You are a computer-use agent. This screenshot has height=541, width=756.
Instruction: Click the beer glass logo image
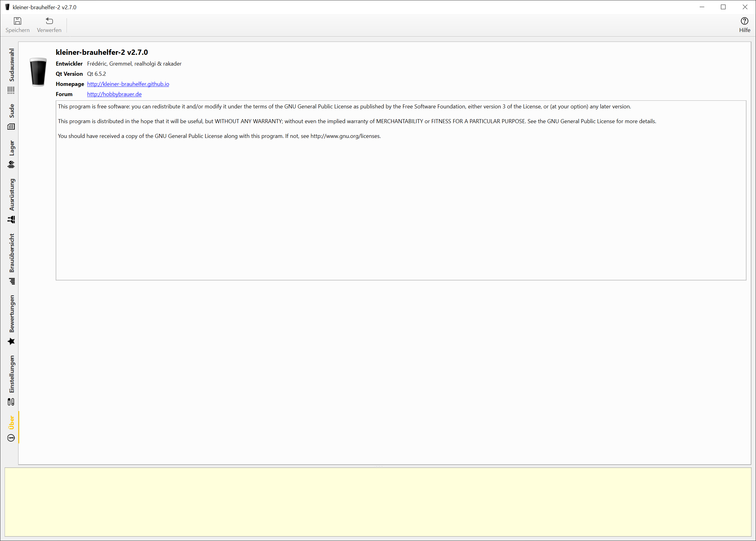pyautogui.click(x=38, y=72)
